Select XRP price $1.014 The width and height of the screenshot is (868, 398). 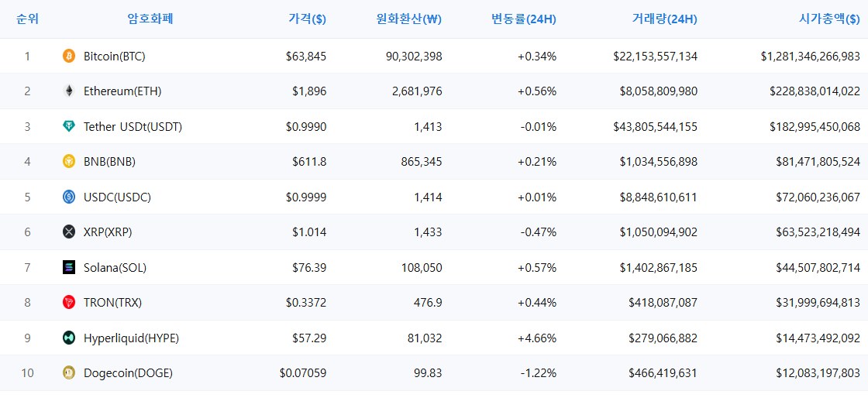click(309, 232)
